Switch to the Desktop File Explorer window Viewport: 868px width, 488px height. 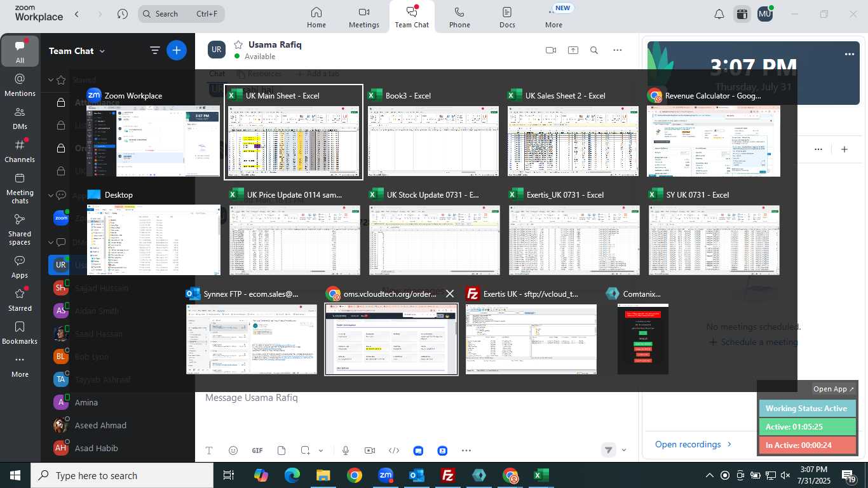click(x=154, y=232)
